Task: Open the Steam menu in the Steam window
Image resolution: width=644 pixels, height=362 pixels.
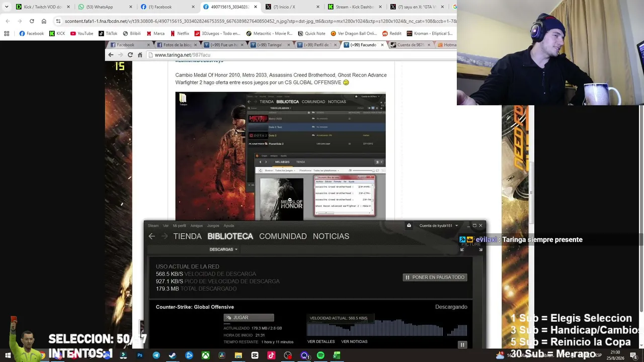Action: coord(153,226)
